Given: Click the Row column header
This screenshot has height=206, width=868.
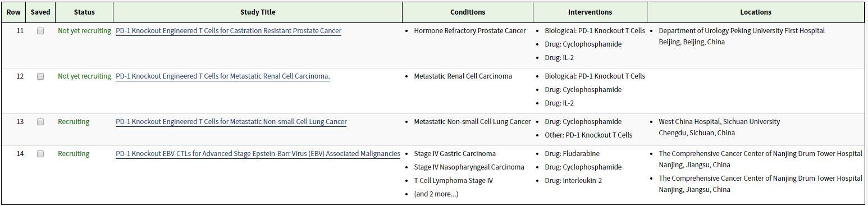Looking at the screenshot, I should click(x=13, y=12).
